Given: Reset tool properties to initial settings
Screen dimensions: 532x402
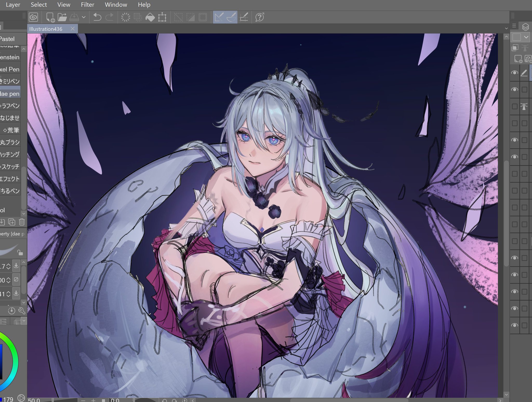Looking at the screenshot, I should [x=11, y=311].
